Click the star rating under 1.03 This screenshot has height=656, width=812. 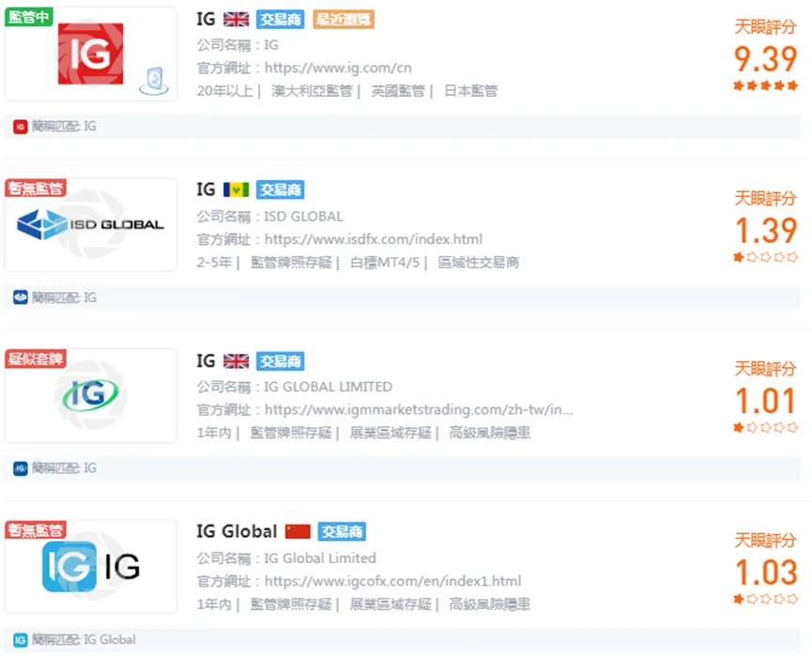(x=765, y=599)
